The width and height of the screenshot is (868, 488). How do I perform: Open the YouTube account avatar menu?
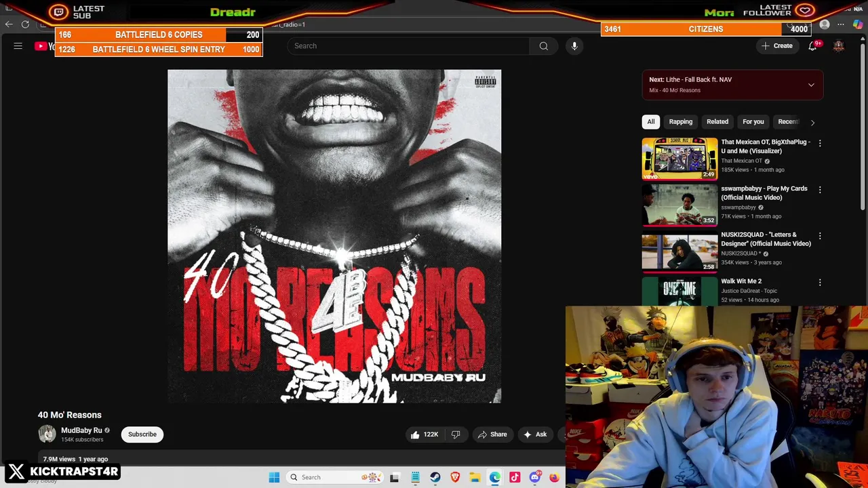point(839,46)
